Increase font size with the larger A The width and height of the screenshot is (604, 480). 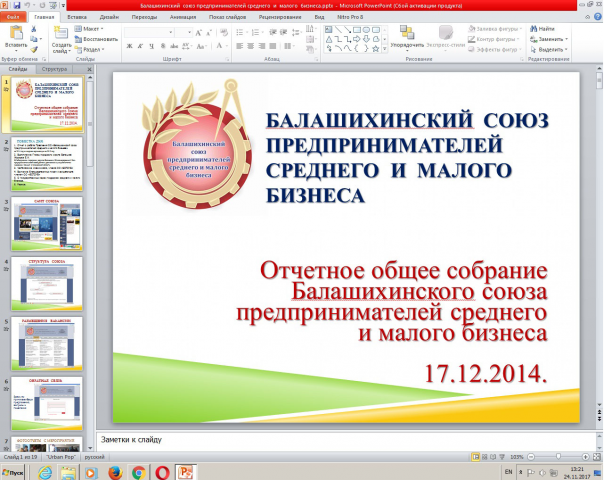coord(199,33)
